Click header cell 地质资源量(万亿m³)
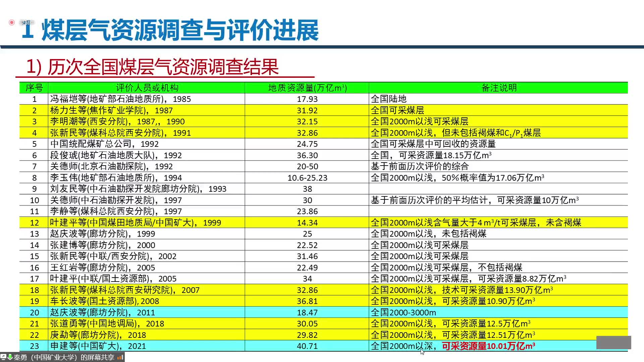644x362 pixels. [307, 88]
